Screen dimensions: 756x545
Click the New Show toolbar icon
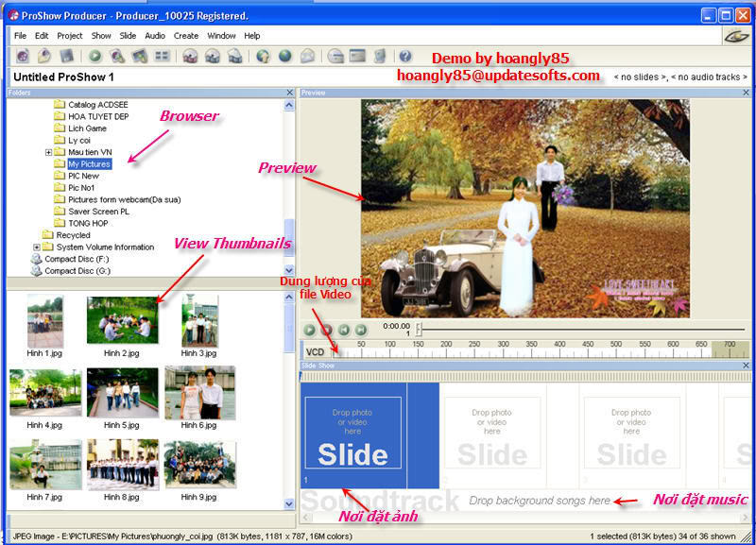23,57
